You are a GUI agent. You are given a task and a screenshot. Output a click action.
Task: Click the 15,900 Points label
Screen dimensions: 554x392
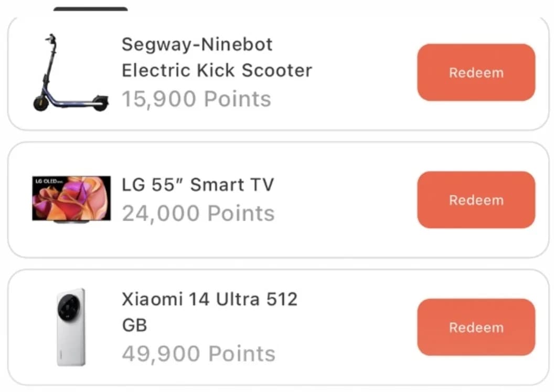[197, 99]
